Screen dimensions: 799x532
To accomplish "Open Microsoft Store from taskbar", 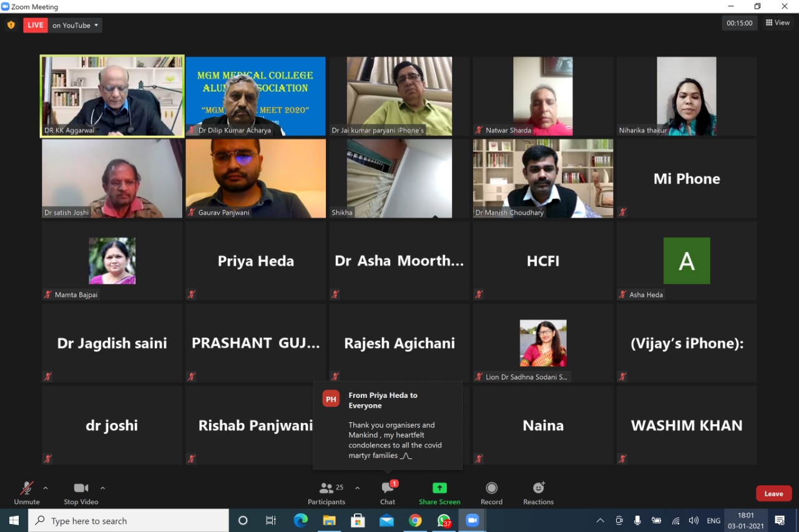I will click(358, 521).
